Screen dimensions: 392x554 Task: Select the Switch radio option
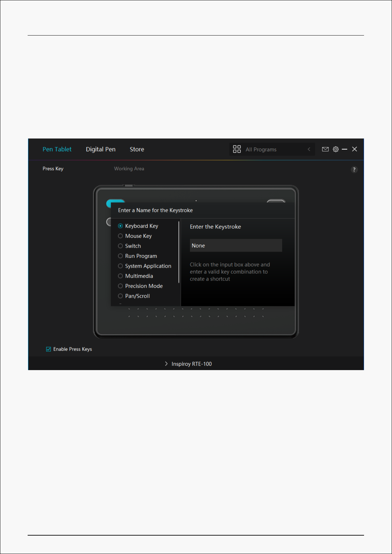(120, 246)
